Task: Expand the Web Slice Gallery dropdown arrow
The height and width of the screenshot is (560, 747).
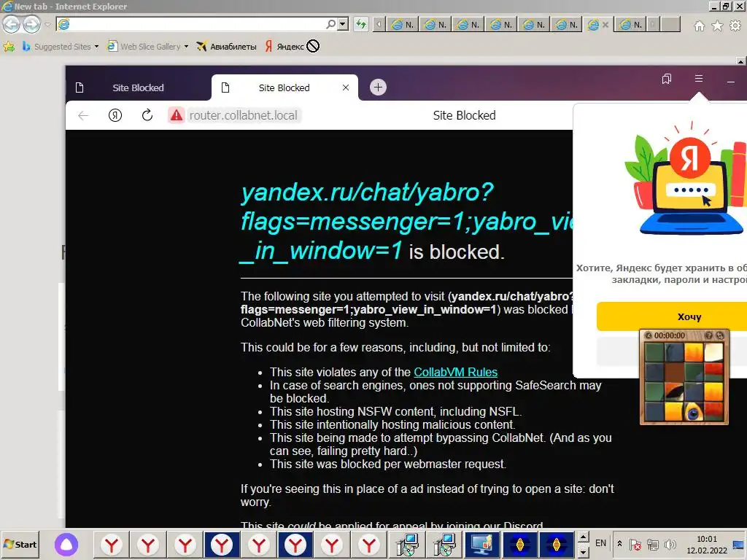Action: [186, 46]
